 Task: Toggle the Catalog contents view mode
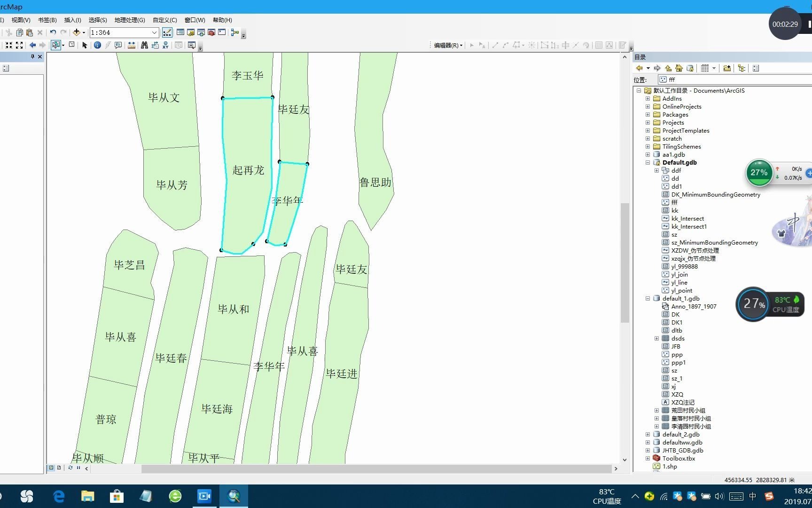pyautogui.click(x=705, y=68)
